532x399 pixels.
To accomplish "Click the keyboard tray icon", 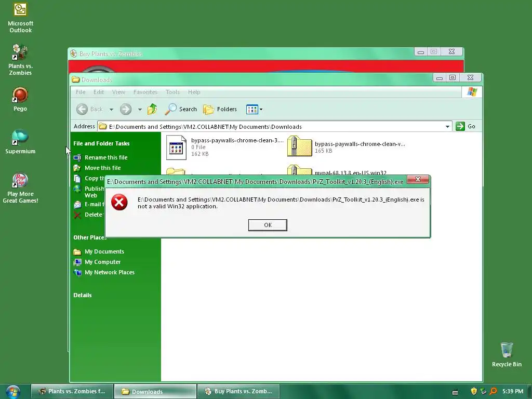I will click(455, 392).
